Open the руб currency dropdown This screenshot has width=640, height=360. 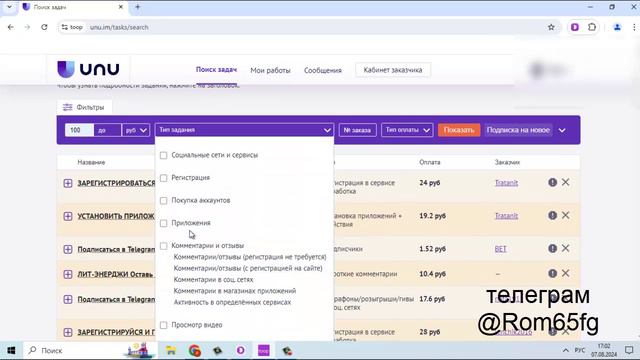[136, 130]
